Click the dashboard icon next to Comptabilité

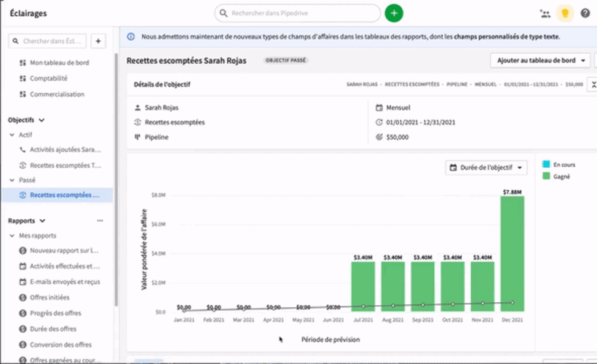coord(23,79)
